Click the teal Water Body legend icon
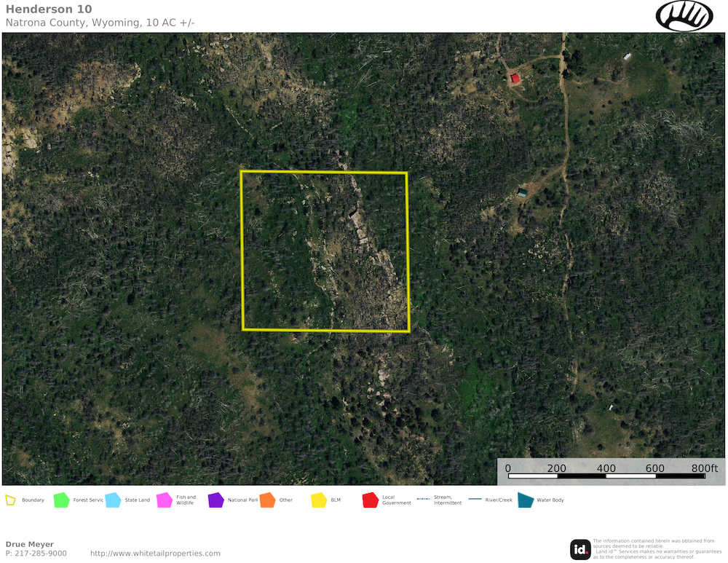The width and height of the screenshot is (728, 563). [x=525, y=500]
